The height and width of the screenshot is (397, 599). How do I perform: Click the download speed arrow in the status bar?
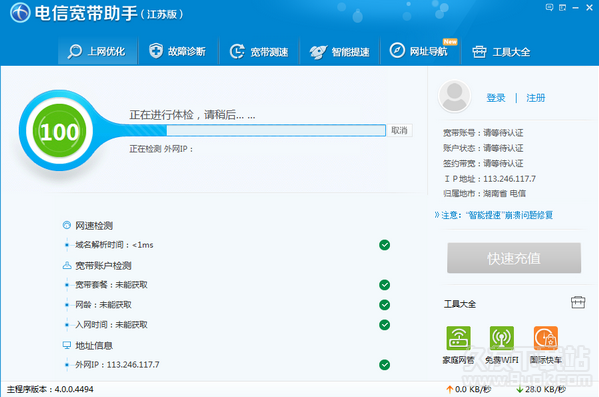tap(520, 389)
